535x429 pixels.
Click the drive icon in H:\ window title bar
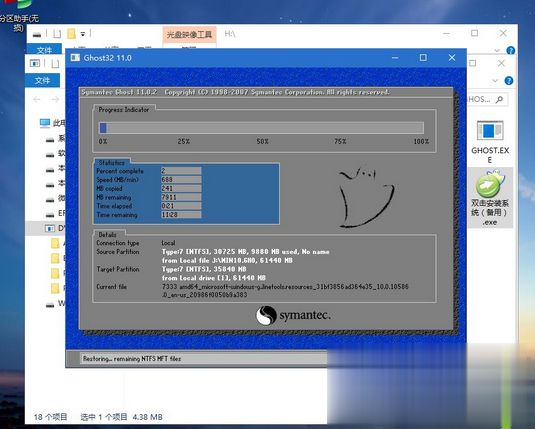(37, 34)
